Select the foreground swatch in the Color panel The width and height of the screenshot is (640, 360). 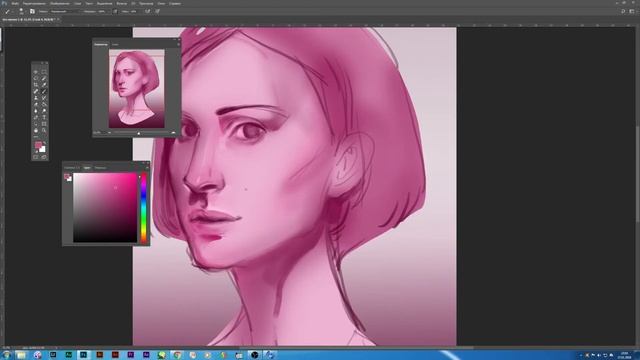coord(67,176)
